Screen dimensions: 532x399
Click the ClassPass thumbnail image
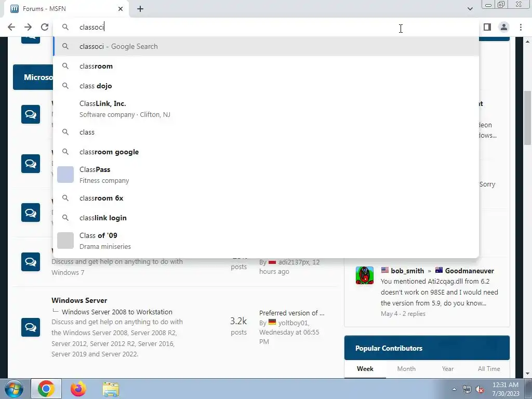pyautogui.click(x=65, y=175)
